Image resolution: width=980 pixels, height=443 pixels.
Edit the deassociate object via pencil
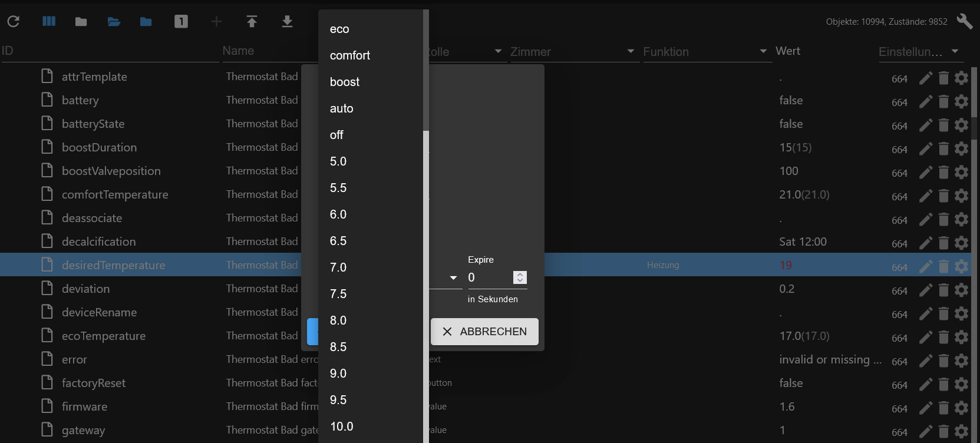coord(926,219)
